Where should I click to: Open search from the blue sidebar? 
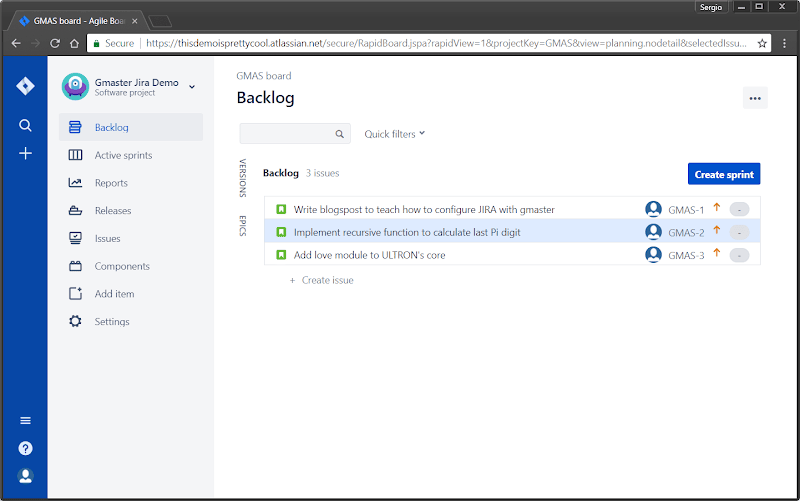click(25, 125)
